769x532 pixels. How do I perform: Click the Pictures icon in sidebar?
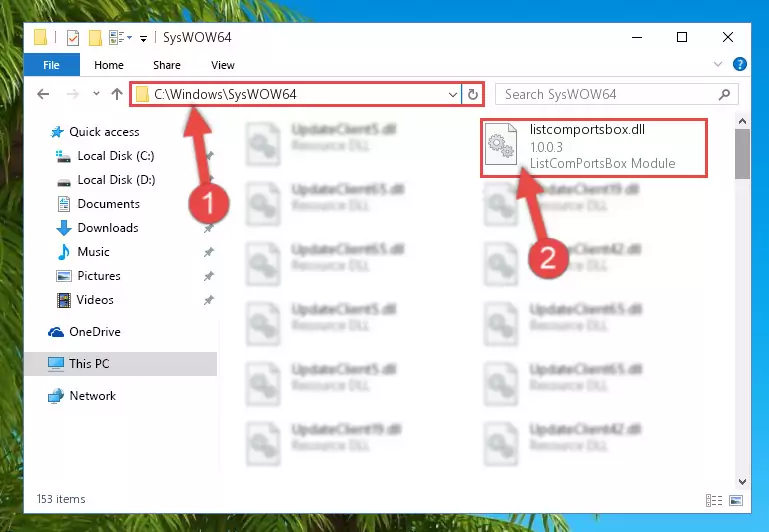64,276
